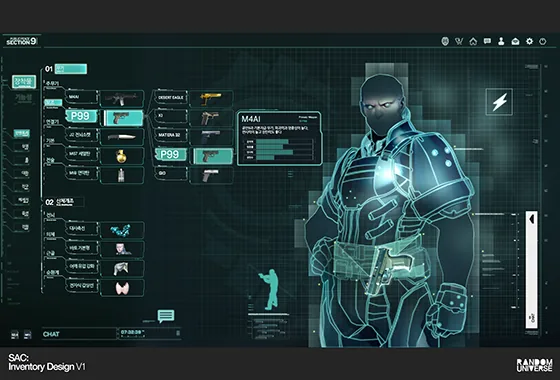Select the gold frag grenade thumbnail
The width and height of the screenshot is (560, 380).
122,156
